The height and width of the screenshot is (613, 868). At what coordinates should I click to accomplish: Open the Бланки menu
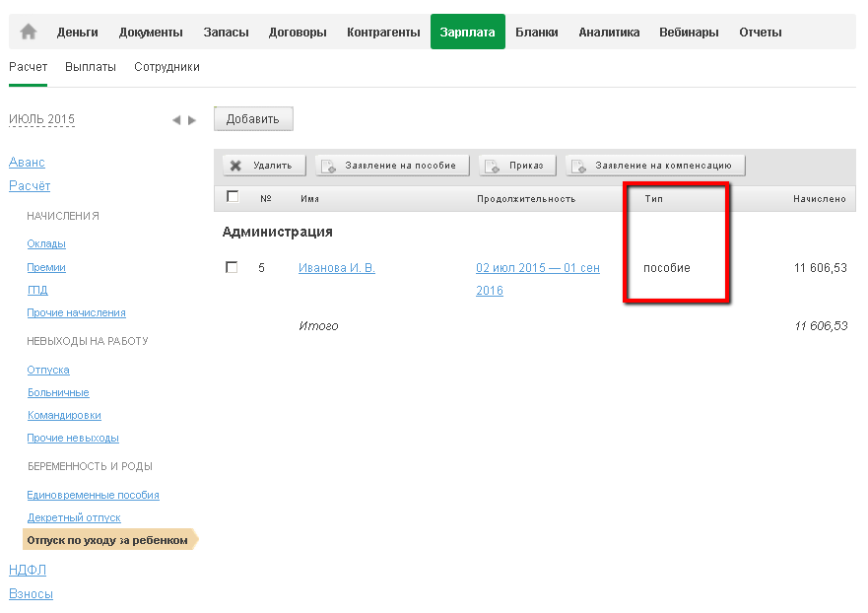point(537,33)
